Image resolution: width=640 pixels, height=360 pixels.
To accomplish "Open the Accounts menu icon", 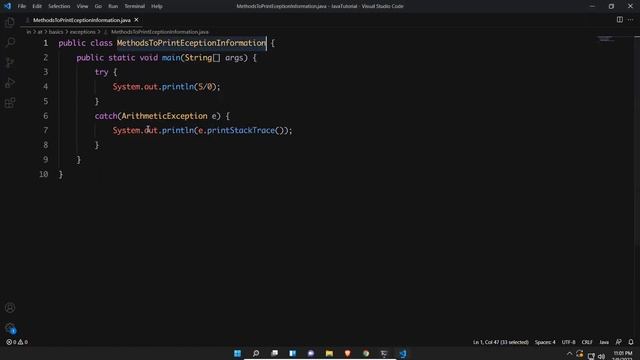I will [10, 308].
